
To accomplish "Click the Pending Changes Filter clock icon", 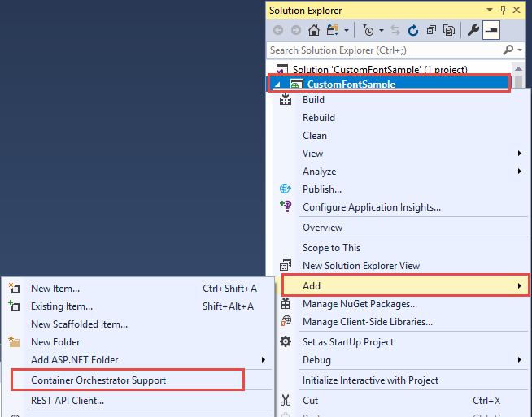I will [x=368, y=31].
